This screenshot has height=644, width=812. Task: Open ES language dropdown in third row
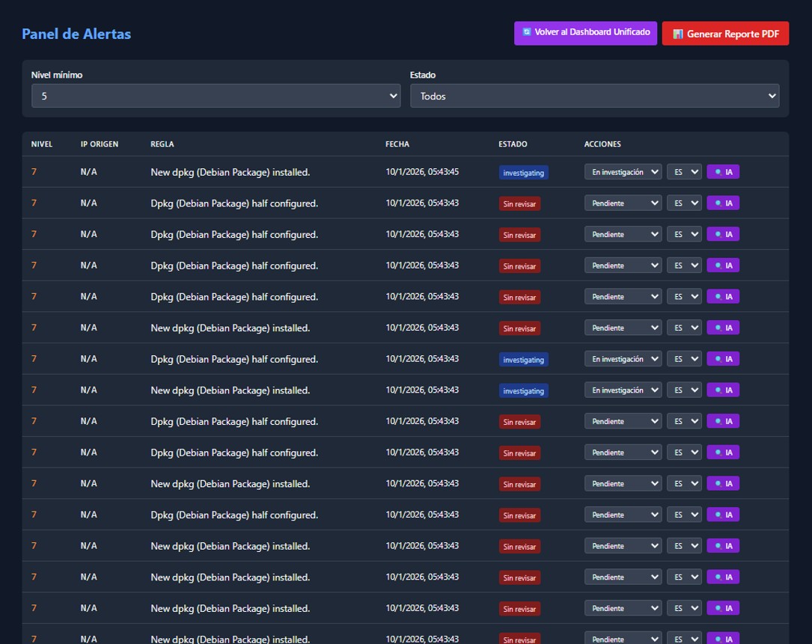[684, 235]
